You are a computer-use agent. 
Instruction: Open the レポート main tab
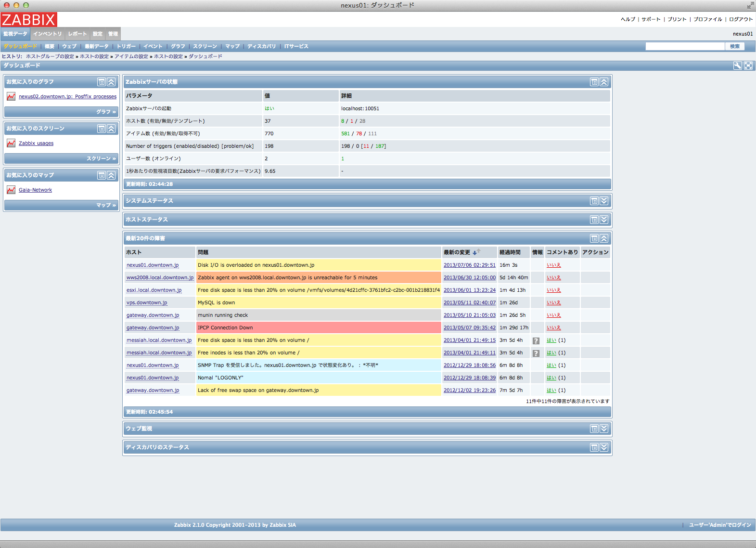point(77,34)
